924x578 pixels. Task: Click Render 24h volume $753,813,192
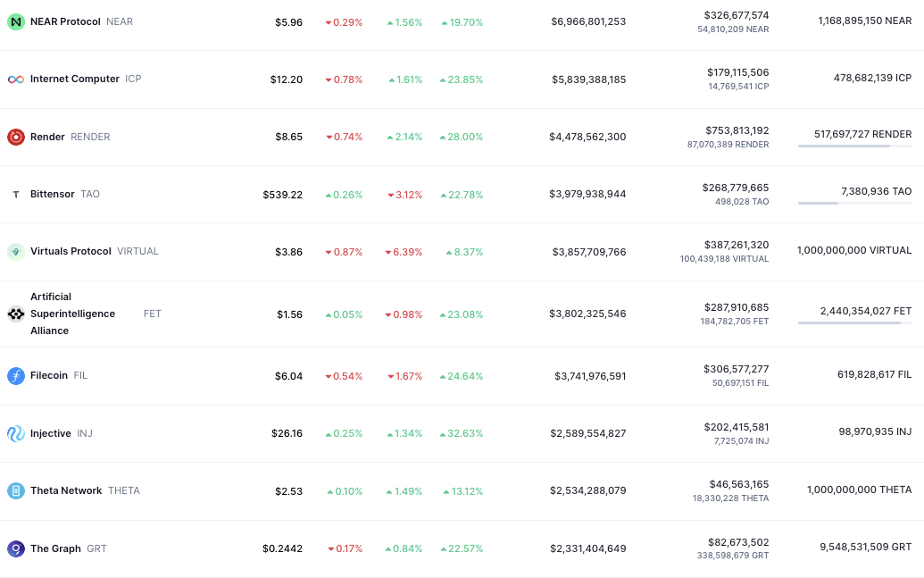coord(737,130)
